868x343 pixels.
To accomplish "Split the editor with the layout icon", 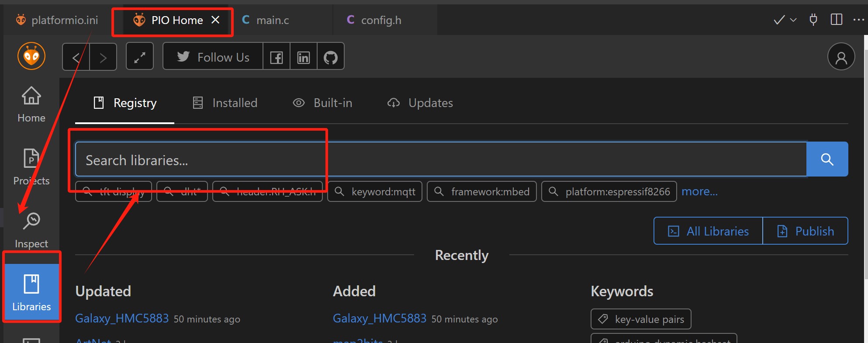I will pyautogui.click(x=836, y=20).
